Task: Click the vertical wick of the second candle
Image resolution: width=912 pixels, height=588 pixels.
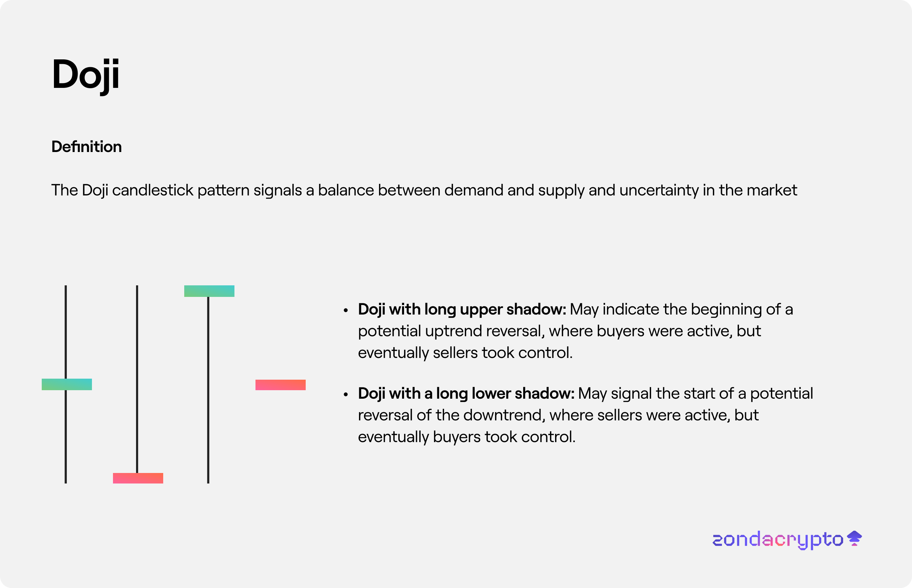Action: [137, 378]
